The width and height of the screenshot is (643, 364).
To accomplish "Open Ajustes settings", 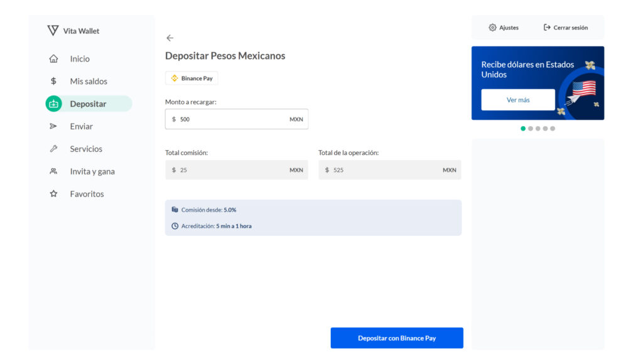I will [504, 28].
